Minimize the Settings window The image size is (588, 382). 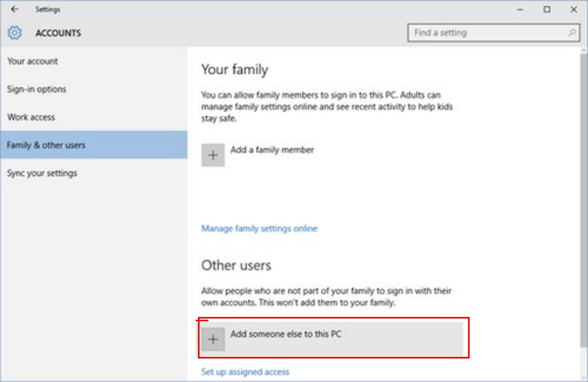click(x=520, y=9)
